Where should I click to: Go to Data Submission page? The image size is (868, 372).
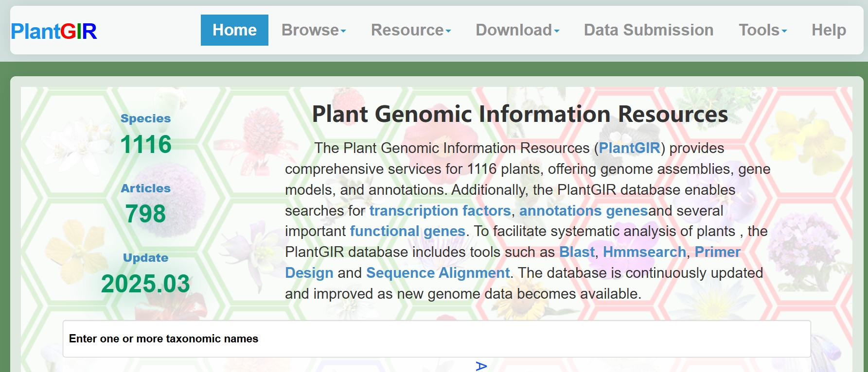[649, 30]
